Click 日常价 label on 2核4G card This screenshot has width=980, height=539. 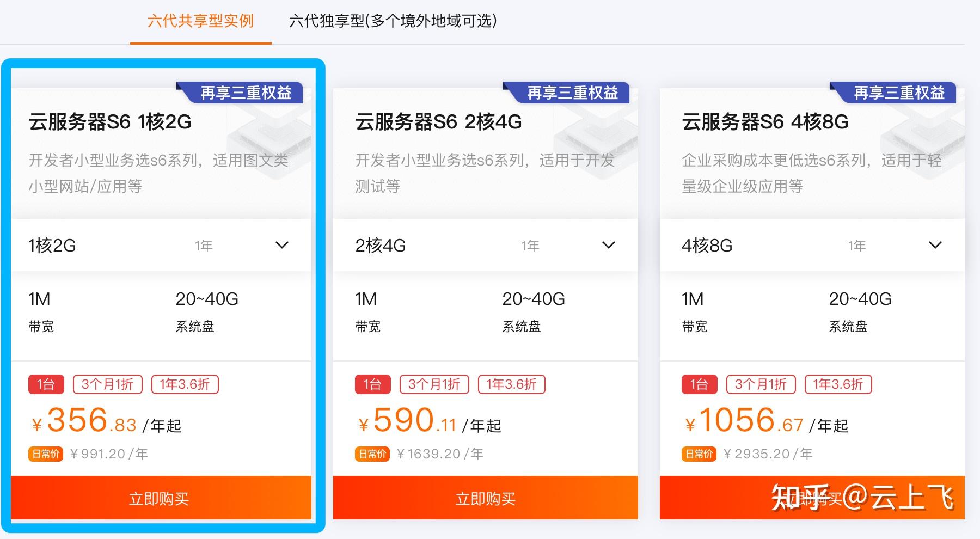pos(372,454)
